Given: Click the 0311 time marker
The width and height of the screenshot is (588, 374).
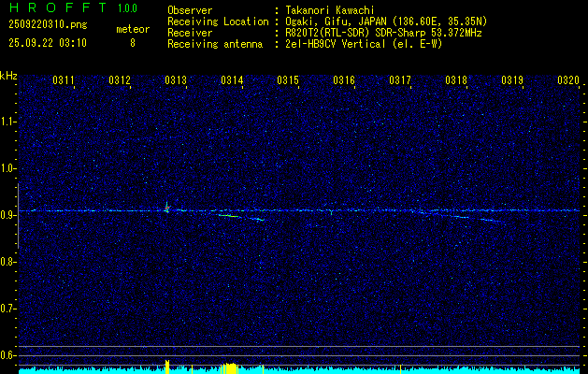Looking at the screenshot, I should coord(63,79).
